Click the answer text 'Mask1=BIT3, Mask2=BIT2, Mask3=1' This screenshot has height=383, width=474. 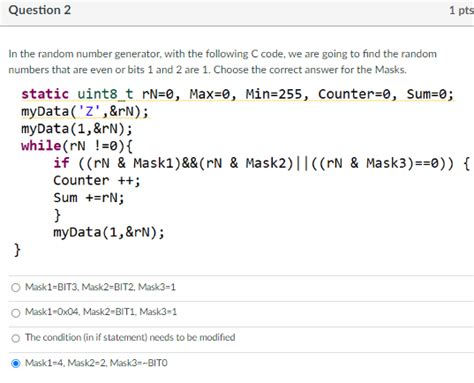tap(100, 287)
